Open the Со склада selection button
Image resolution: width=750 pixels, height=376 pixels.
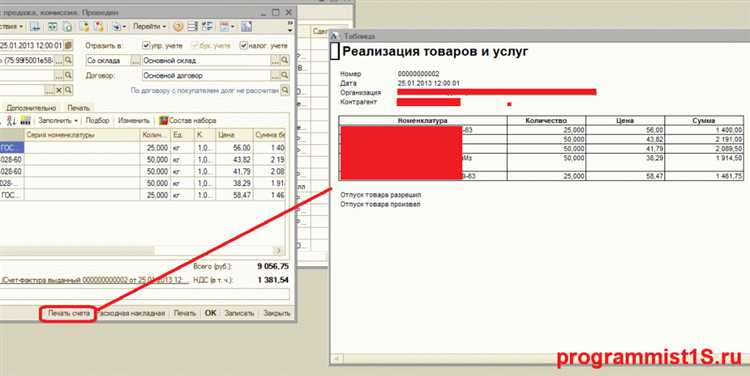pyautogui.click(x=136, y=60)
